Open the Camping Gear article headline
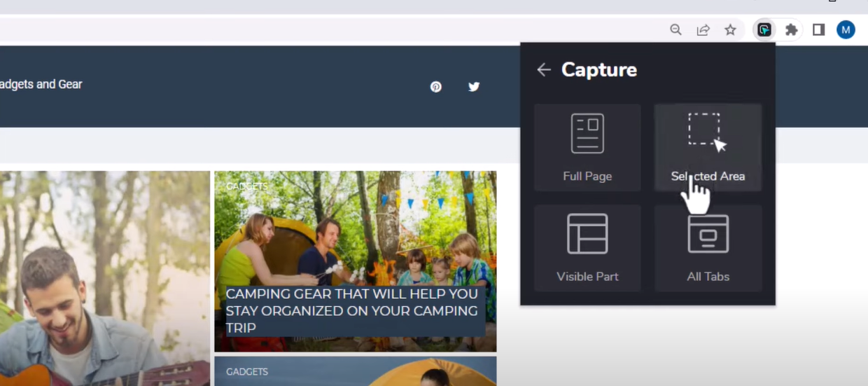This screenshot has width=868, height=386. point(352,310)
